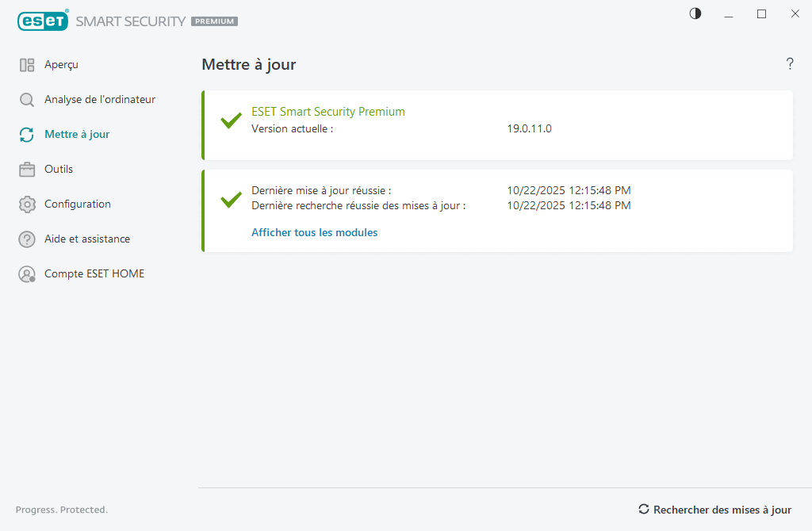Image resolution: width=812 pixels, height=531 pixels.
Task: Minimize the ESET window
Action: click(729, 14)
